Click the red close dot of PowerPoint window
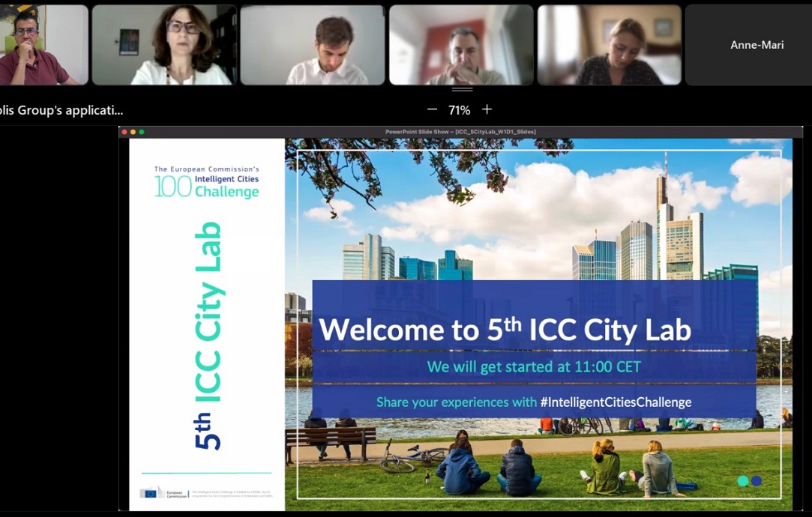 [x=124, y=132]
